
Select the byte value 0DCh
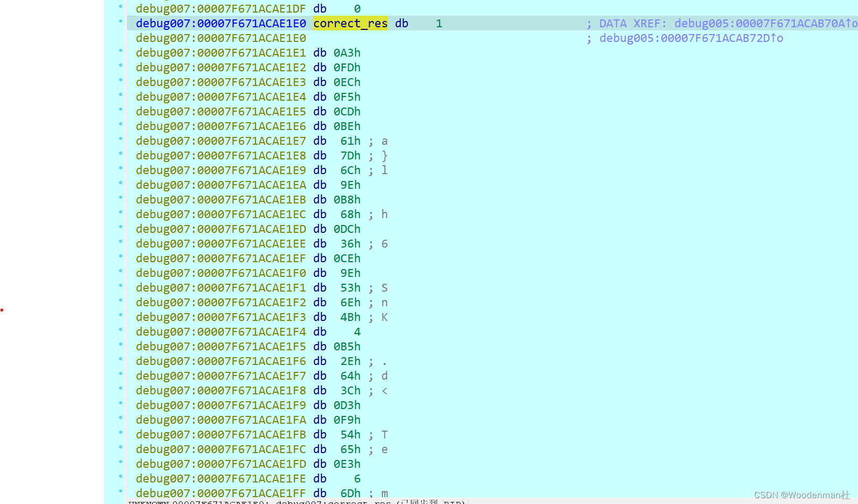coord(347,229)
